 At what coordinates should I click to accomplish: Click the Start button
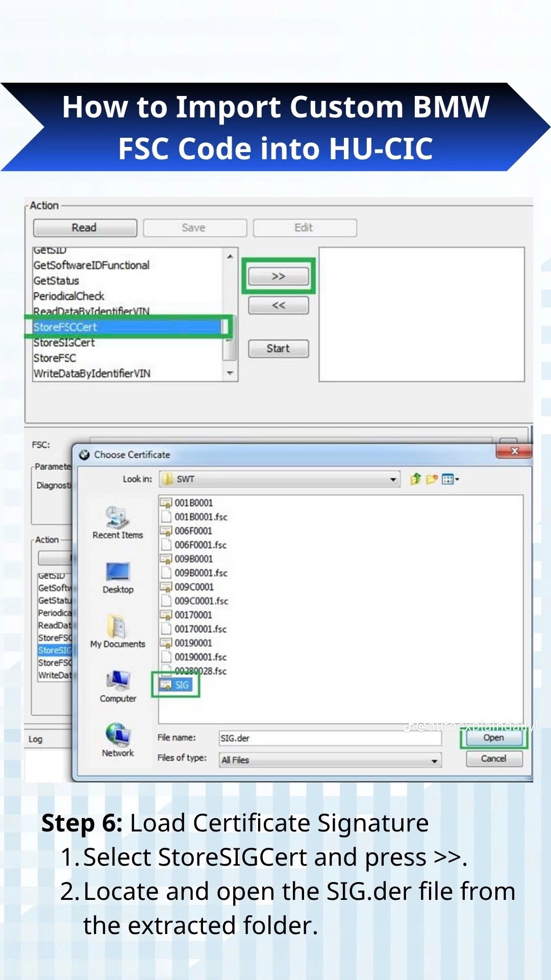point(279,349)
